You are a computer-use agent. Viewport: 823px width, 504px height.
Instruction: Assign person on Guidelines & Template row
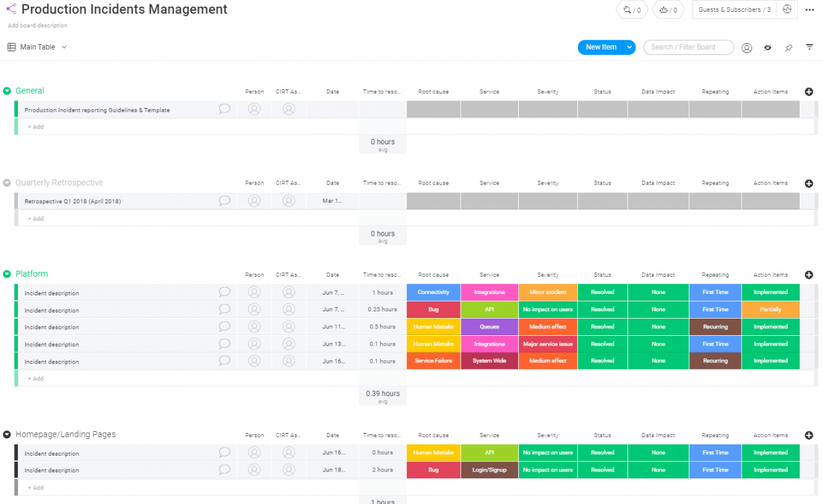click(254, 109)
